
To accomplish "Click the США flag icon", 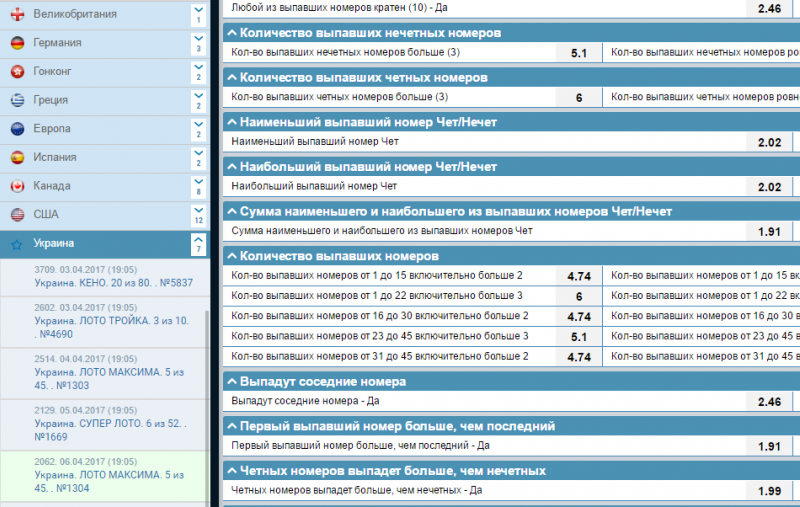I will click(17, 214).
